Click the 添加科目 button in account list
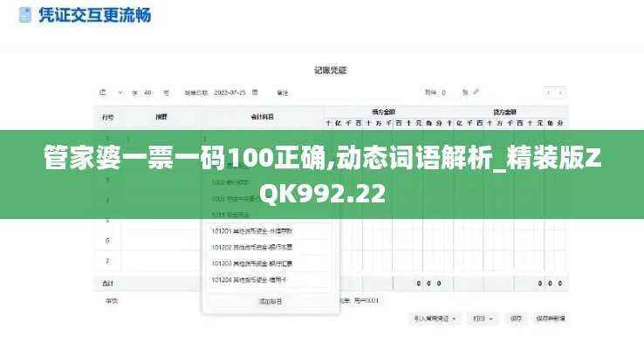Image resolution: width=644 pixels, height=349 pixels. 269,300
